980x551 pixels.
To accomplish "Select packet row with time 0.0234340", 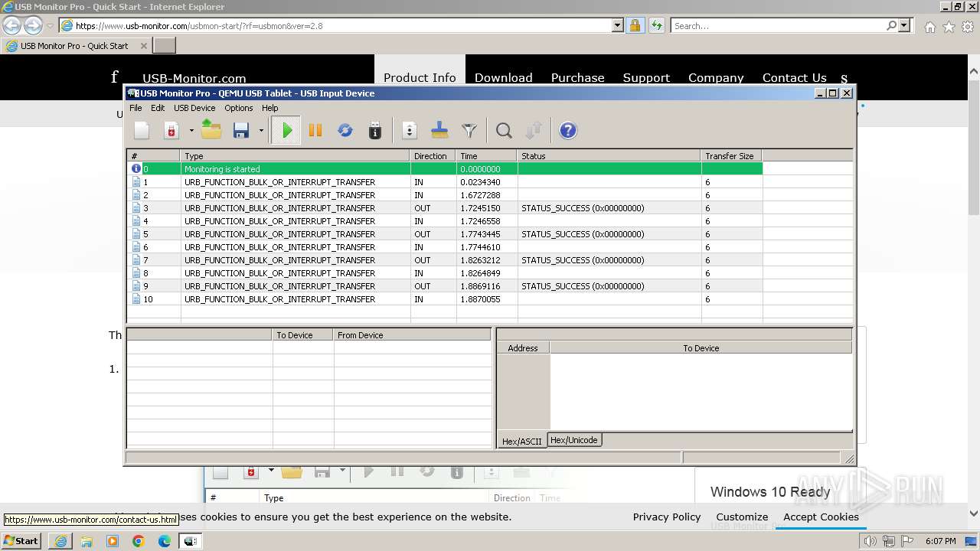I will 445,182.
